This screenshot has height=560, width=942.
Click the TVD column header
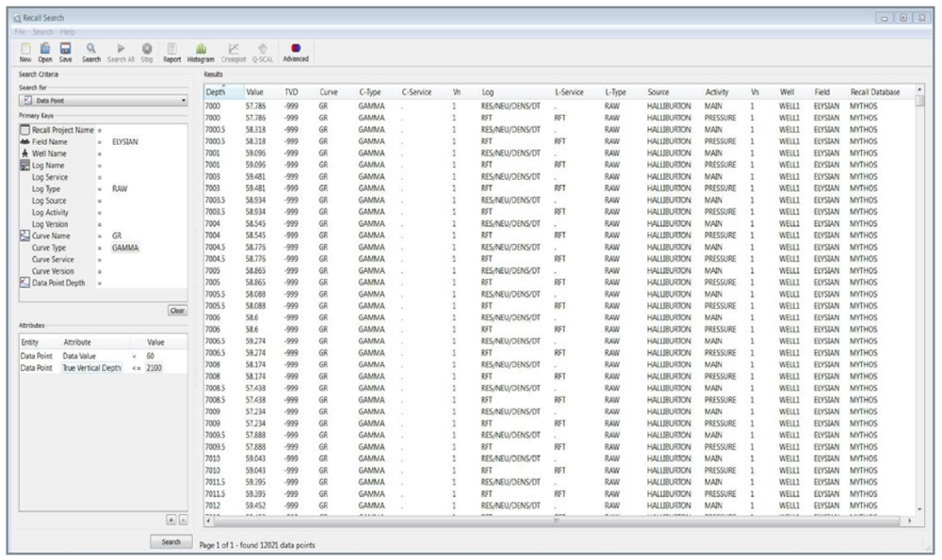[291, 92]
